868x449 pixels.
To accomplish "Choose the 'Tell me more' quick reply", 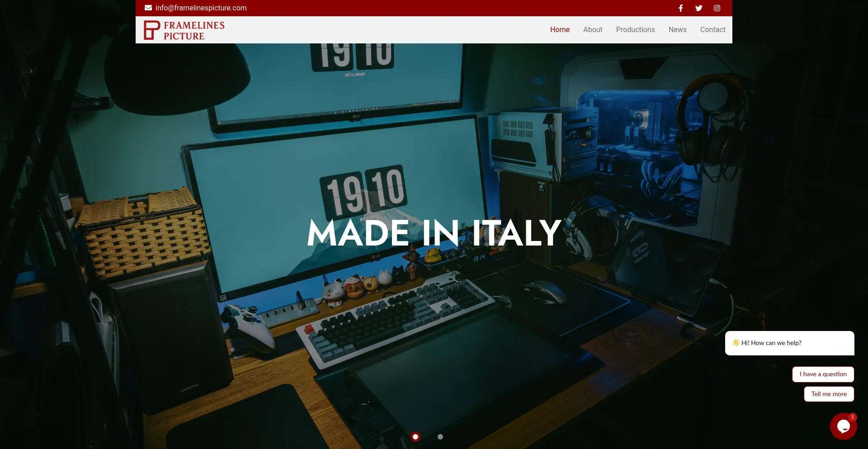I will pos(829,394).
